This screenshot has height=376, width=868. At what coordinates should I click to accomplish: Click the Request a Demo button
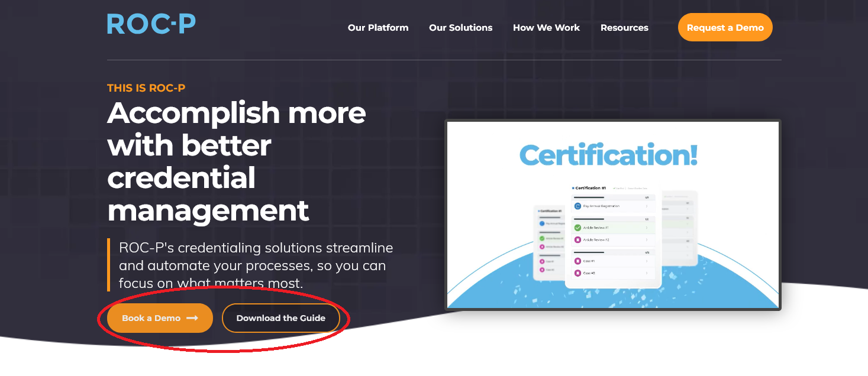tap(725, 28)
